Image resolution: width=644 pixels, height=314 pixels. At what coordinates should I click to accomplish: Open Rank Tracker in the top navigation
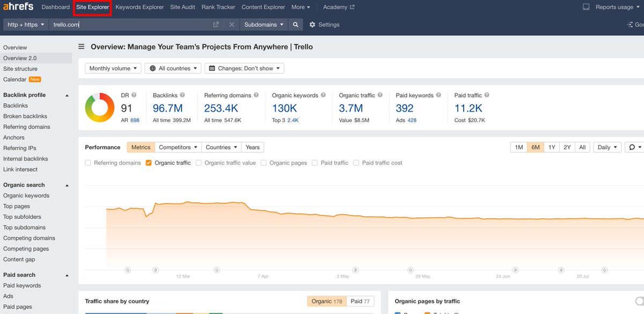coord(218,7)
